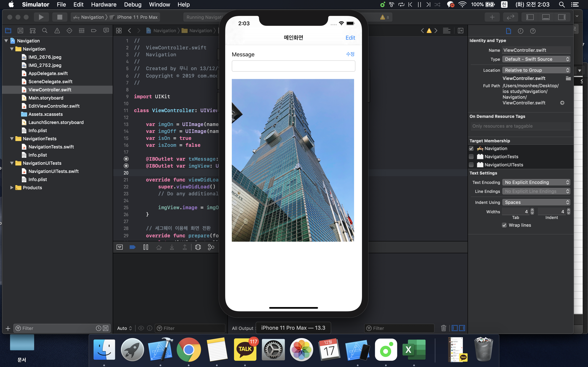Open the Text Encoding dropdown
Viewport: 588px width, 367px height.
536,182
